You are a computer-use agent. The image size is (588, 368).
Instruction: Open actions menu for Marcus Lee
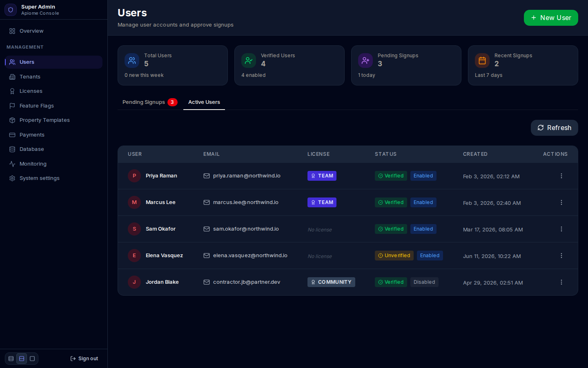tap(561, 202)
